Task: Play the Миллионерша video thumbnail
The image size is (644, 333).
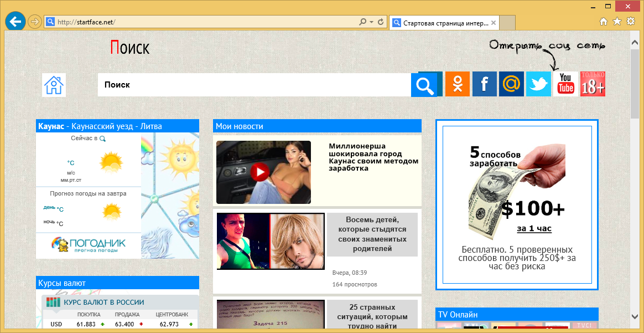Action: coord(263,172)
